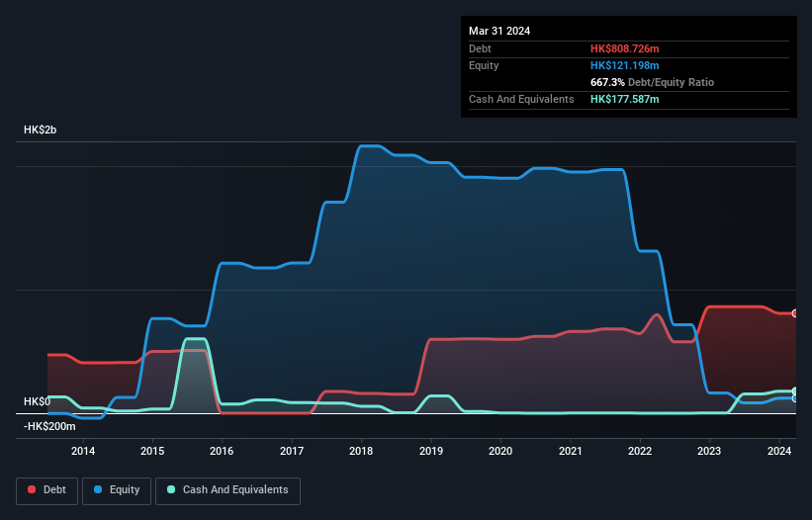Click the 667.3% Debt/Equity Ratio text
The width and height of the screenshot is (812, 520).
[x=652, y=82]
